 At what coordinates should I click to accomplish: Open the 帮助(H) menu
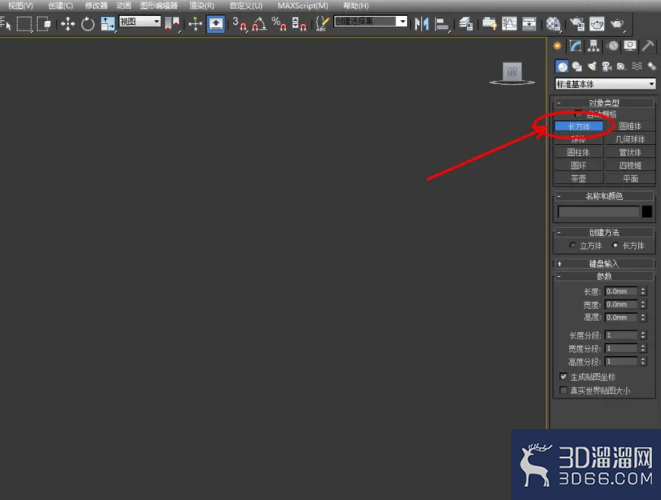(x=356, y=6)
